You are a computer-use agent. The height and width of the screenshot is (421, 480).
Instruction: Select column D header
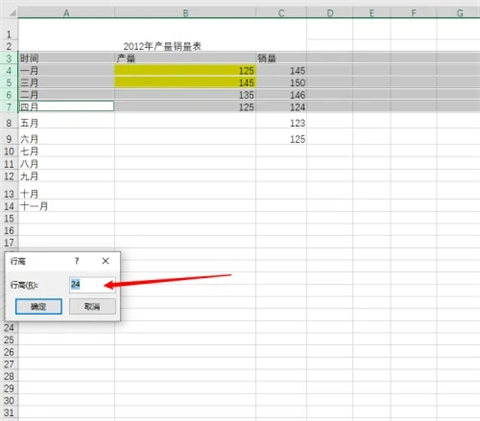[330, 13]
